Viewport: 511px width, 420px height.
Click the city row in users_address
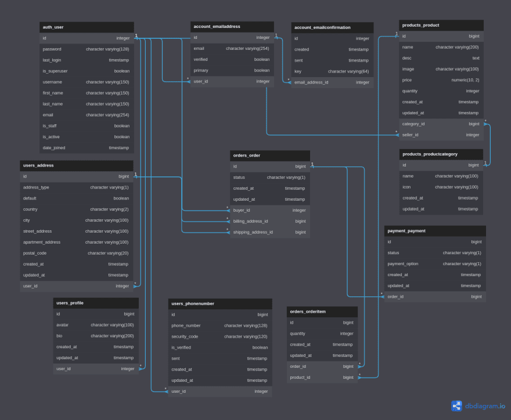(77, 220)
